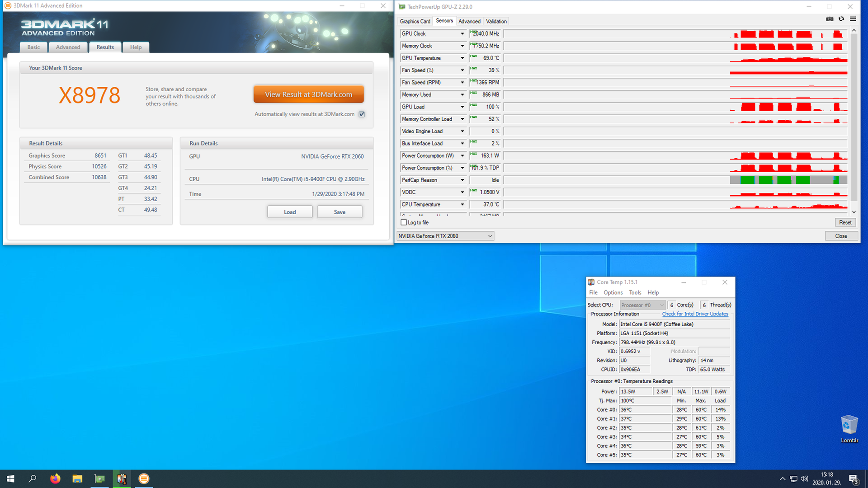Switch to 3DMark Advanced tab
Image resolution: width=868 pixels, height=488 pixels.
(x=68, y=47)
